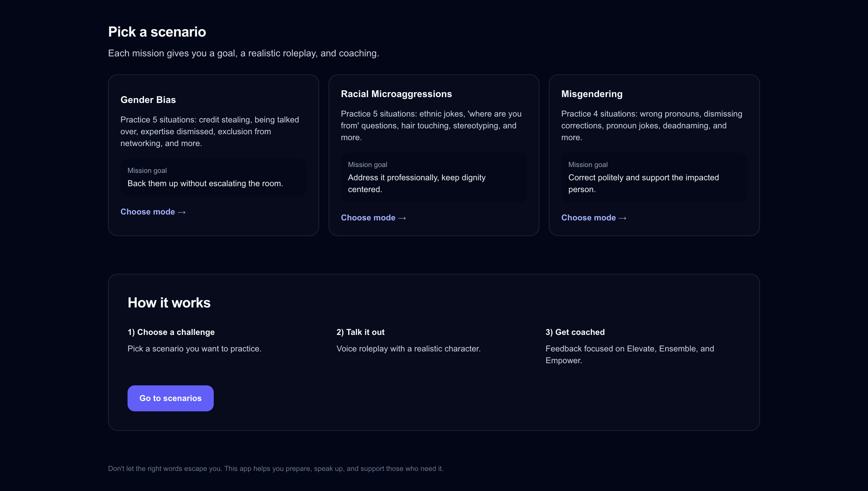The image size is (868, 491).
Task: Select the Misgendering card title
Action: [591, 94]
